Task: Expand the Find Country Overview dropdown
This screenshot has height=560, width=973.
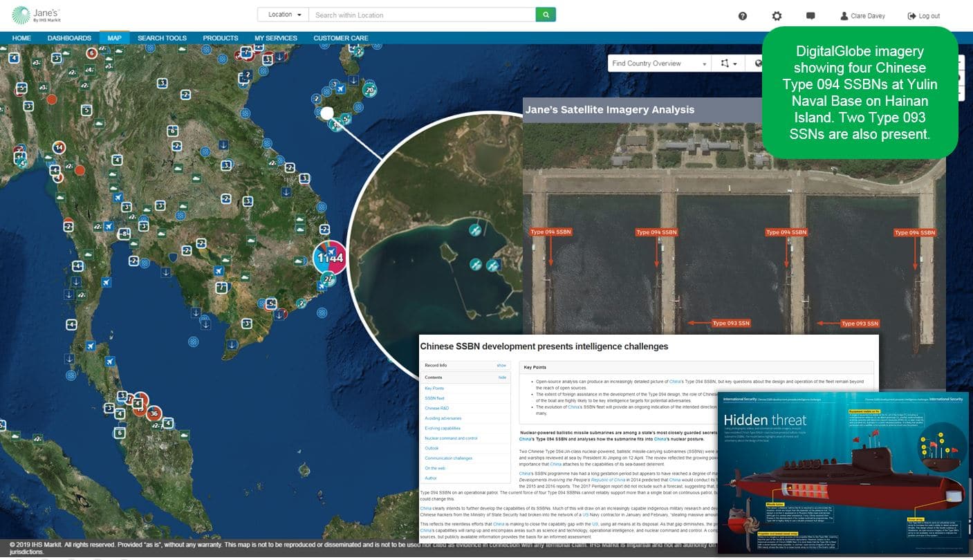Action: coord(658,64)
